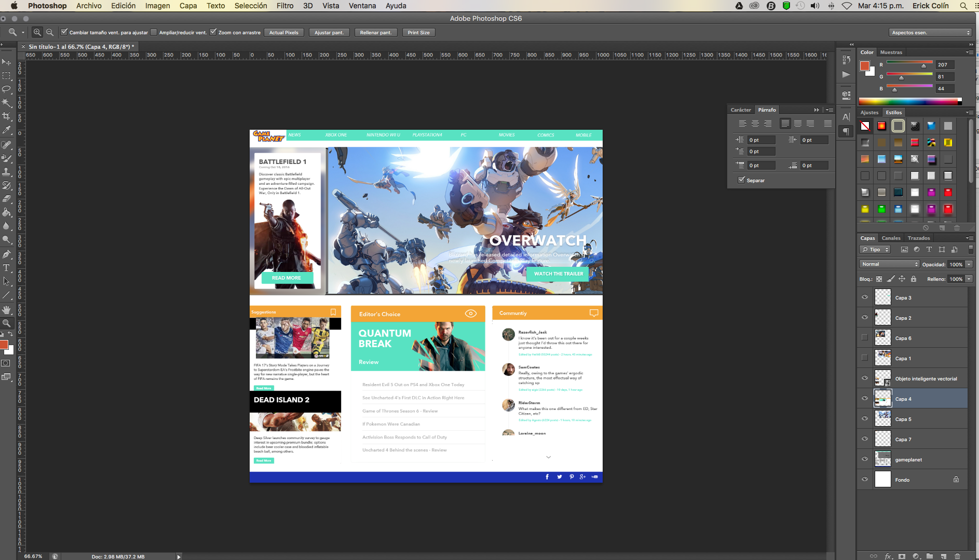Switch to the Muestras tab
Screen dimensions: 979x560
(x=891, y=52)
